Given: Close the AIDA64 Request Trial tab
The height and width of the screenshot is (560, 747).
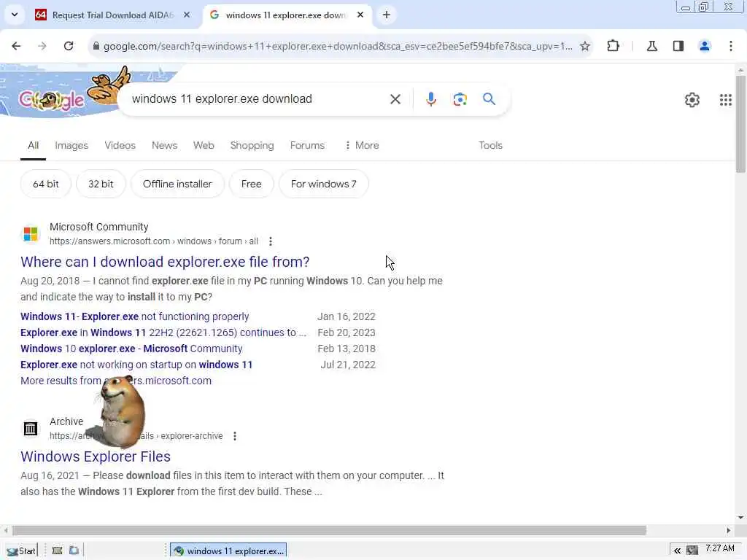Looking at the screenshot, I should (187, 15).
